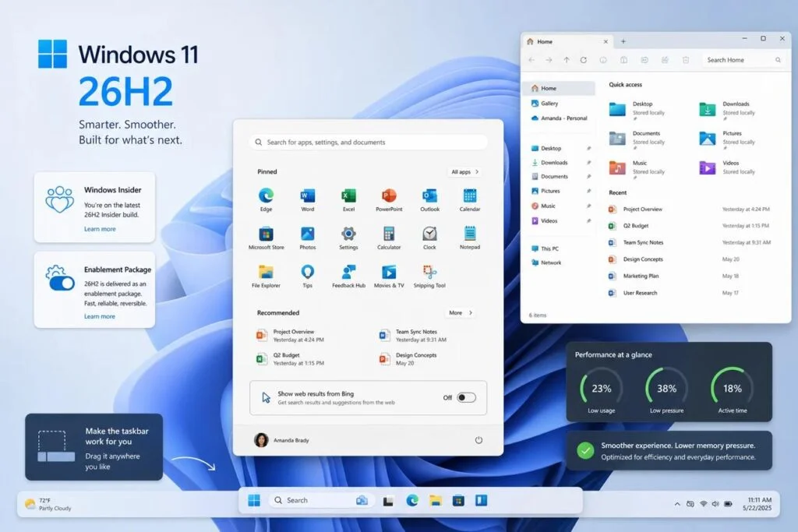Open Excel in the Start menu
Image resolution: width=798 pixels, height=532 pixels.
point(348,199)
